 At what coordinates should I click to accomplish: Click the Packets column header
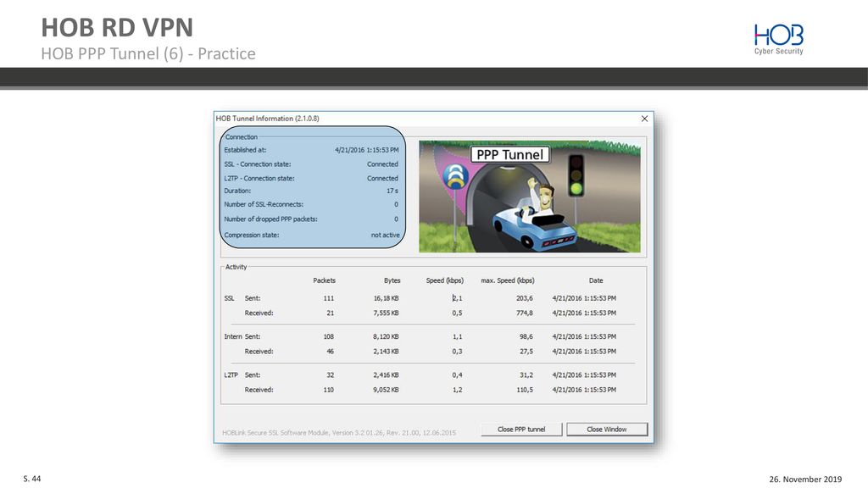325,280
